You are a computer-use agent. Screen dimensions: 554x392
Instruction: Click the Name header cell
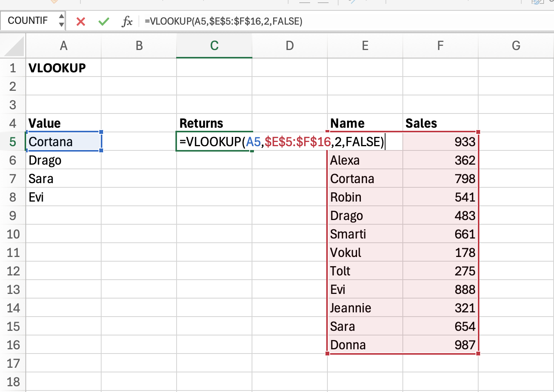365,123
